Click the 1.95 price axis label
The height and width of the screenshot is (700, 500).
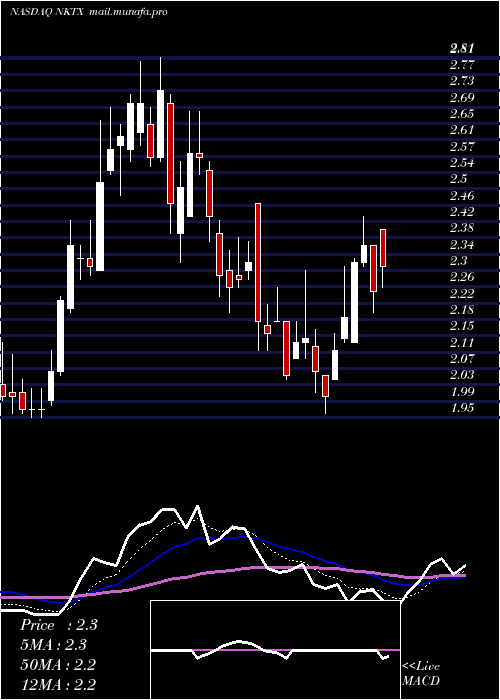point(462,408)
